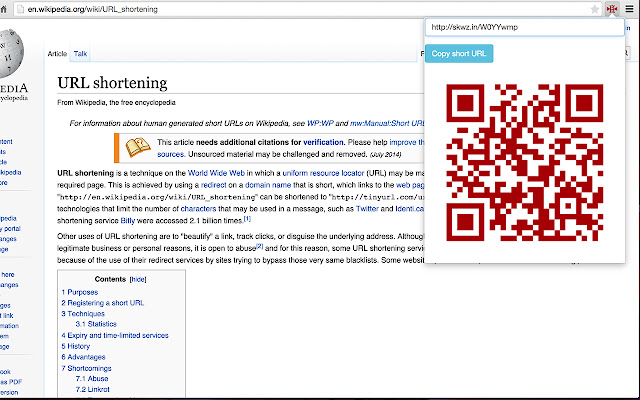The image size is (640, 400).
Task: Click the home button in browser toolbar
Action: pos(3,9)
